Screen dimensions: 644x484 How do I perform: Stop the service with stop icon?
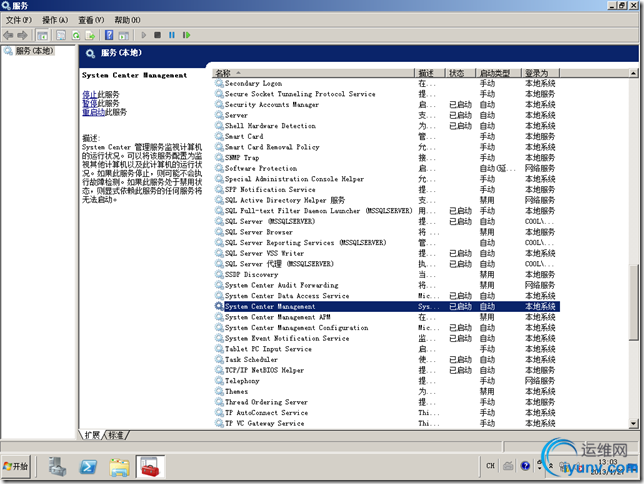click(x=157, y=35)
